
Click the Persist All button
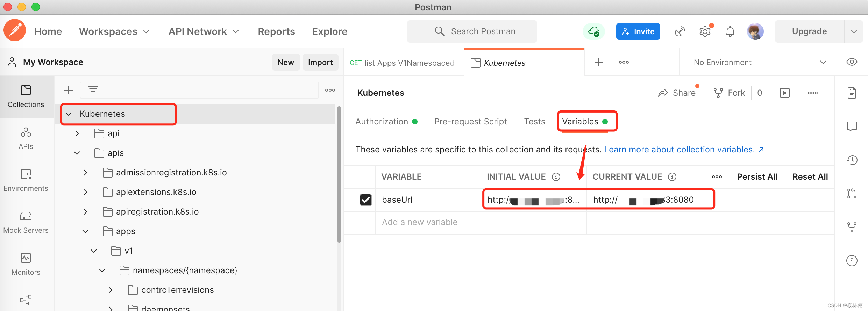[757, 177]
